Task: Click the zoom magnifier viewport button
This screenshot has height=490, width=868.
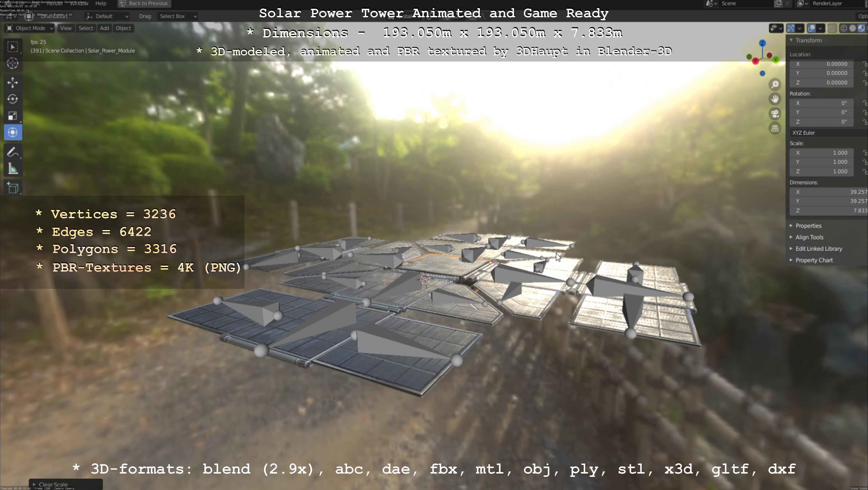Action: pos(775,84)
